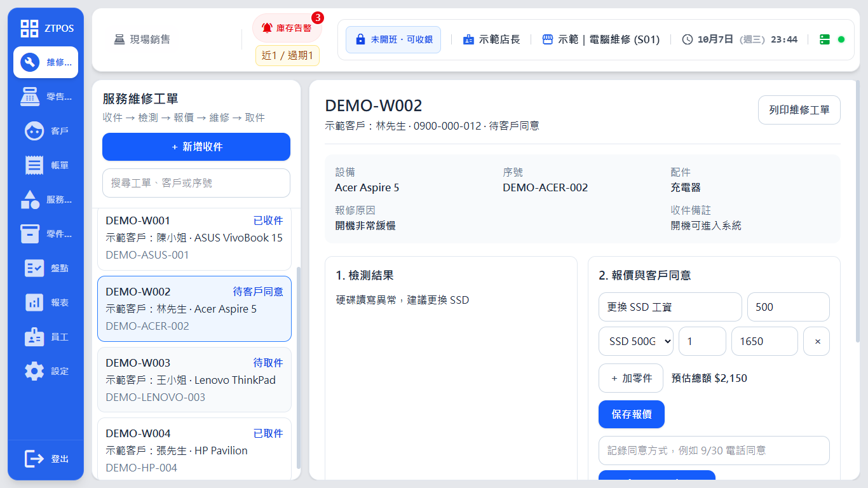Select work order DEMO-W003

(194, 380)
